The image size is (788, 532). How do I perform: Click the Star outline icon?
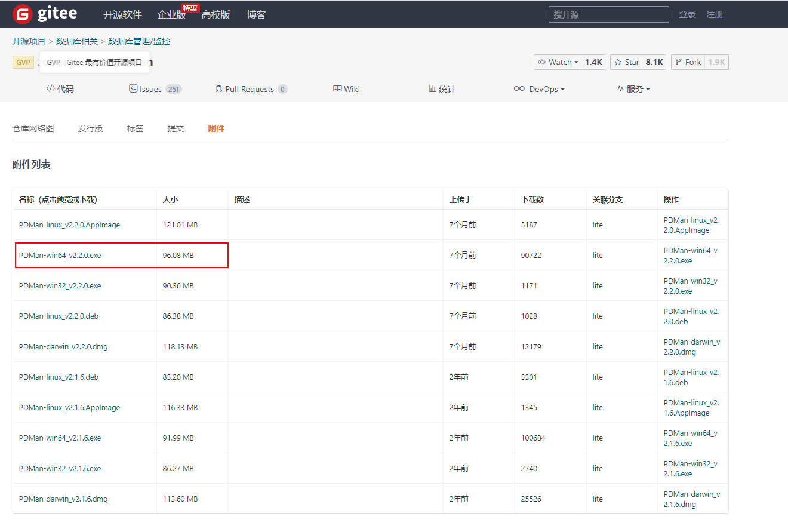point(618,61)
